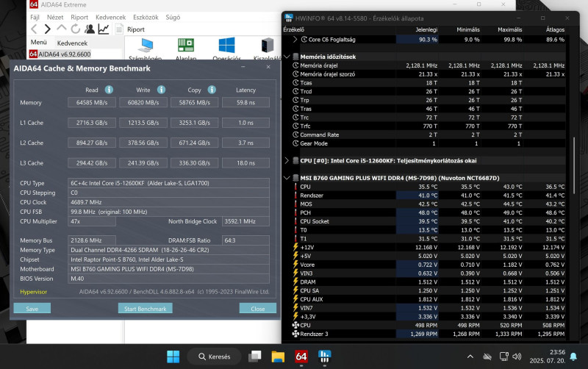Open the Számítógép computer category icon

tap(145, 46)
